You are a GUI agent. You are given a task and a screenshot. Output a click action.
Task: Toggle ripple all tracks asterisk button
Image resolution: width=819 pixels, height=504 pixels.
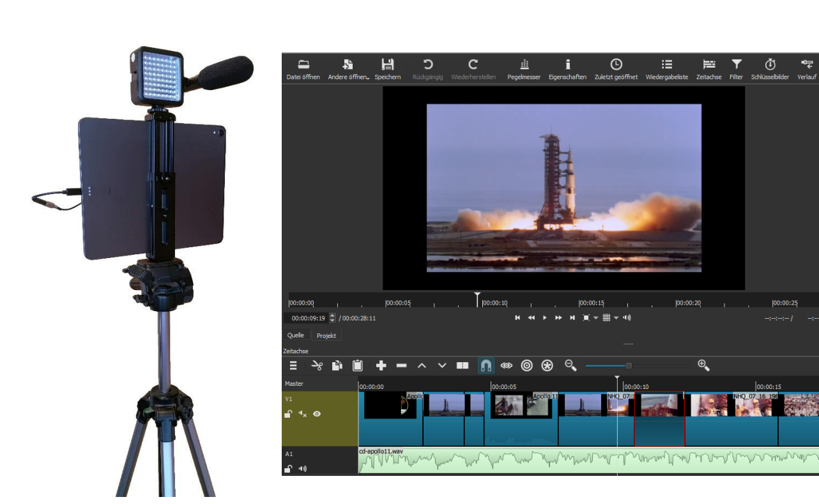coord(547,365)
